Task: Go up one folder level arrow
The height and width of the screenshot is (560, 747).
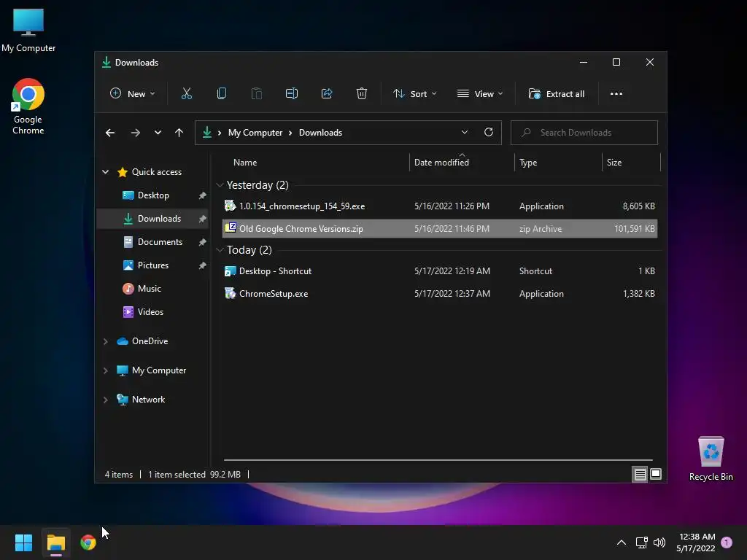Action: (179, 133)
